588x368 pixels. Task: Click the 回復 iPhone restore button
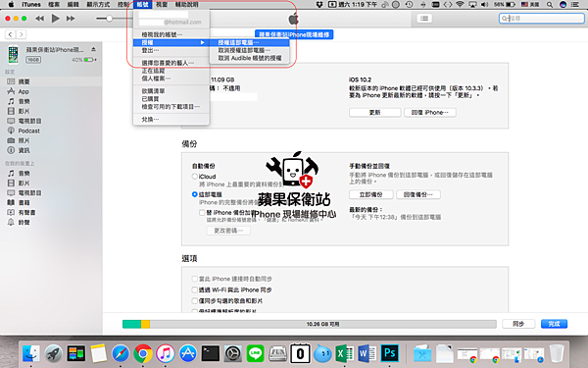point(430,112)
